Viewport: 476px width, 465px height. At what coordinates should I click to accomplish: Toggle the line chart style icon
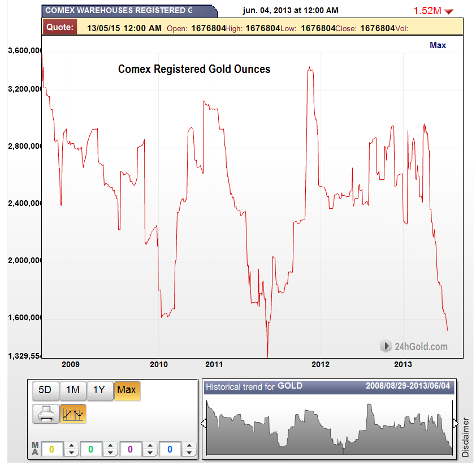point(73,414)
